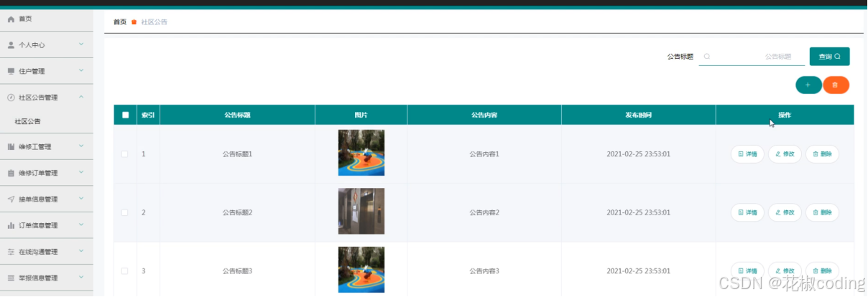Click the 公告内容1 cell

click(484, 154)
